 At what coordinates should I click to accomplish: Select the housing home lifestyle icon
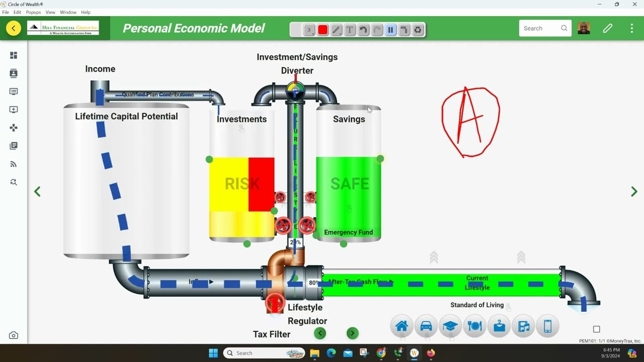point(401,326)
